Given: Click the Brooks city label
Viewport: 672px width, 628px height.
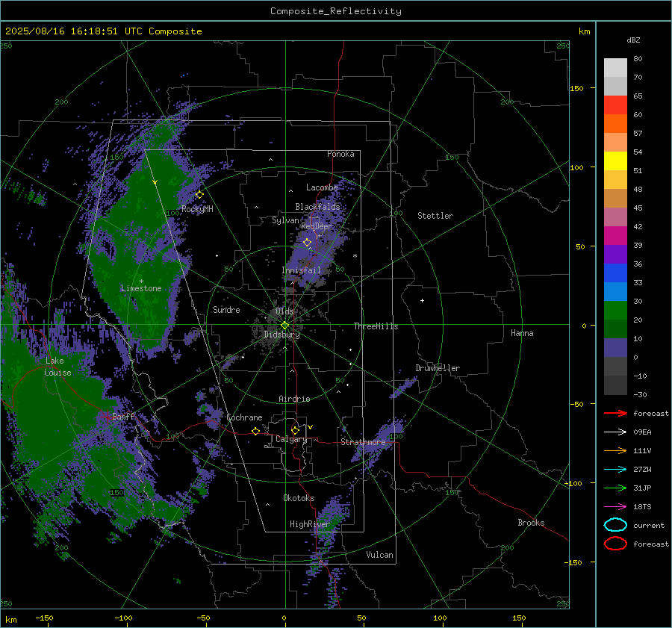Looking at the screenshot, I should [x=531, y=523].
